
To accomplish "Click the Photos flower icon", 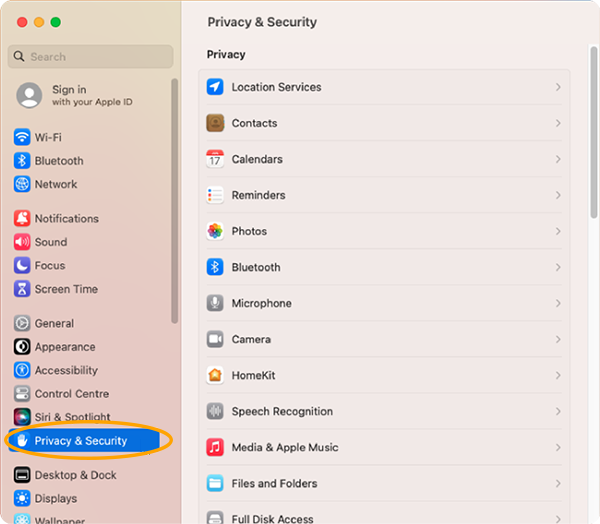I will (x=215, y=231).
